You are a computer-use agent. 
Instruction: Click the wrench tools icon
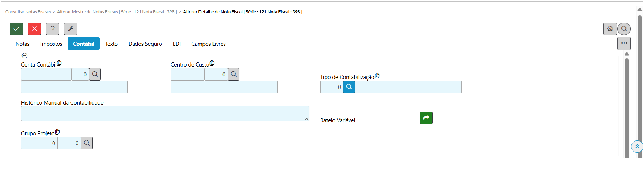coord(71,29)
